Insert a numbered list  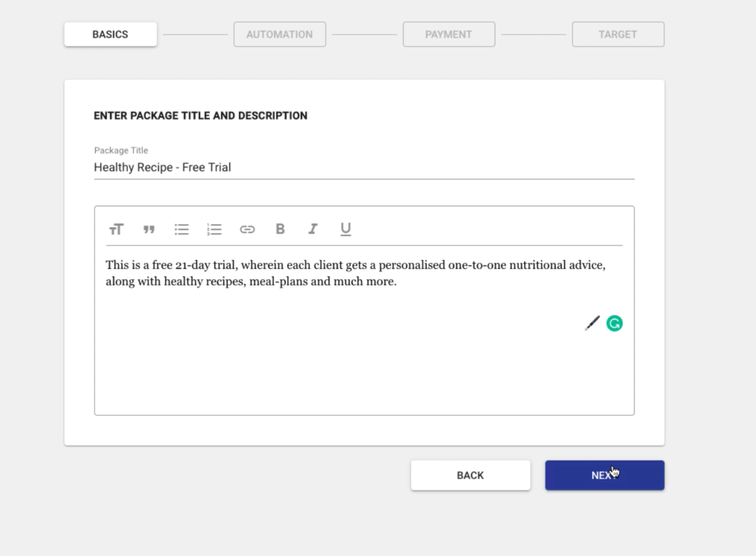pos(214,229)
